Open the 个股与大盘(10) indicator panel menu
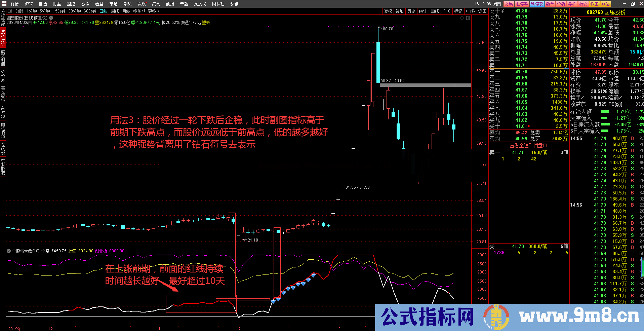 click(x=8, y=251)
